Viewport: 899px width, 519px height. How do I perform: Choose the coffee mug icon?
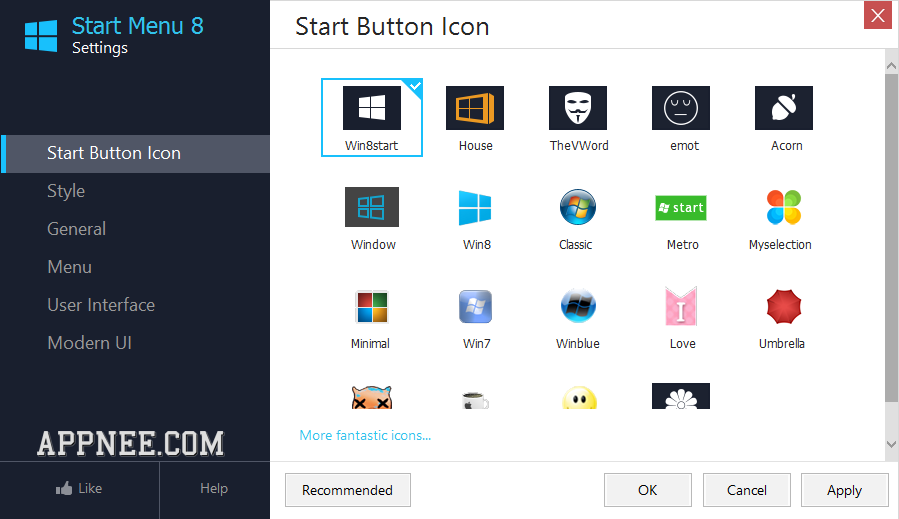click(475, 400)
